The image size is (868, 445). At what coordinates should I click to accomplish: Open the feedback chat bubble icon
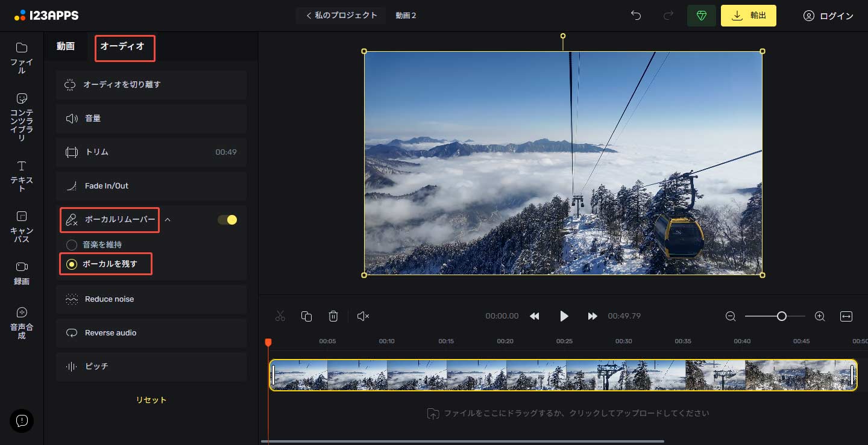22,420
